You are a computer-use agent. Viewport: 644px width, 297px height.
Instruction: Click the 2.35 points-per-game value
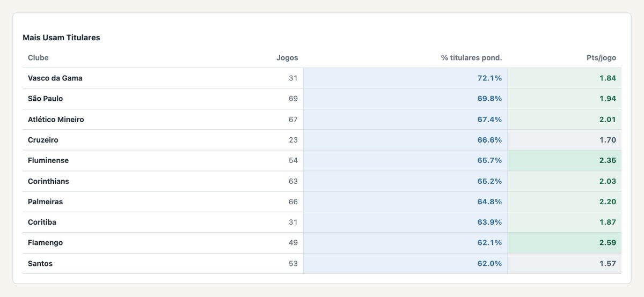click(x=608, y=160)
